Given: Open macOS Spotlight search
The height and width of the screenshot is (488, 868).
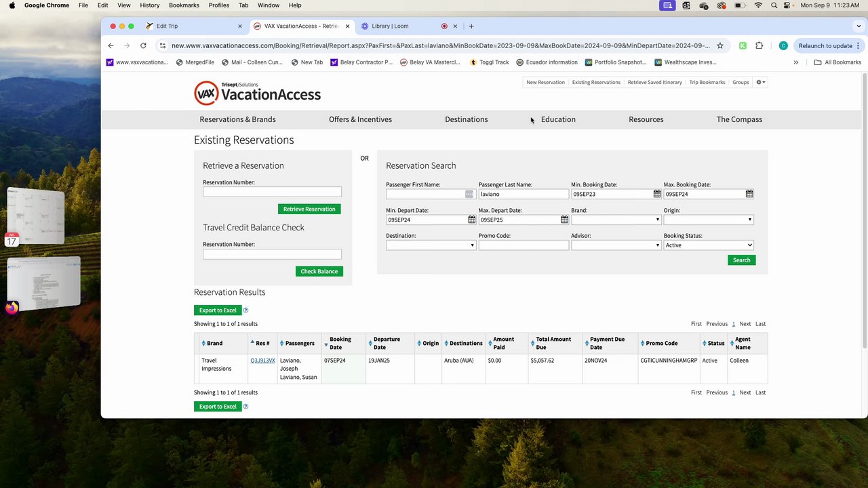Looking at the screenshot, I should (x=774, y=5).
